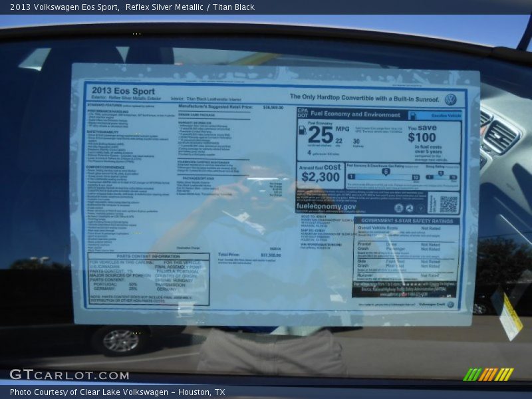532x399 pixels.
Task: Click the 'Total Price' label
Action: [229, 255]
